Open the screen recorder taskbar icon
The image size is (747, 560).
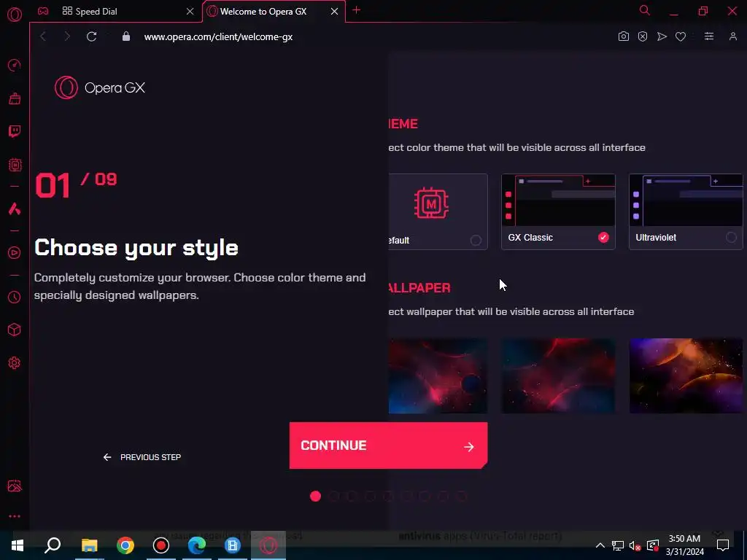pyautogui.click(x=161, y=545)
